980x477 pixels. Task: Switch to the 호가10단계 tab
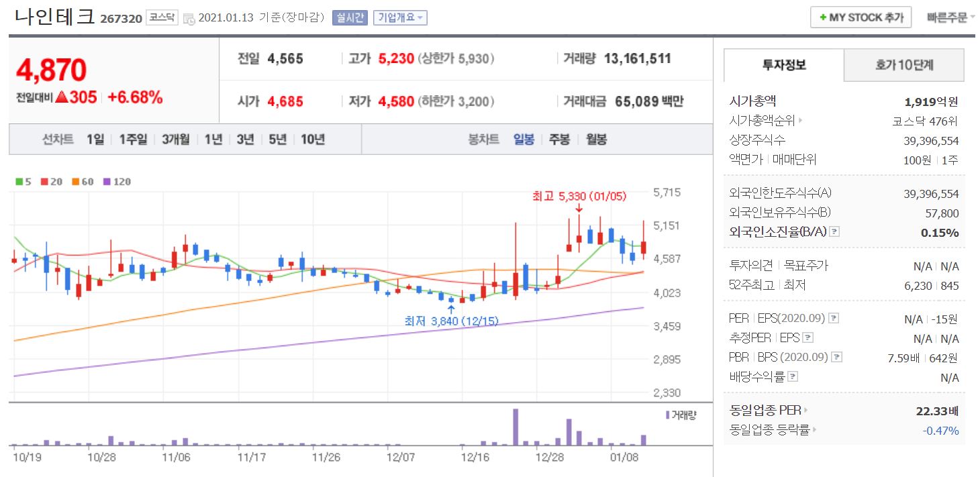(903, 65)
